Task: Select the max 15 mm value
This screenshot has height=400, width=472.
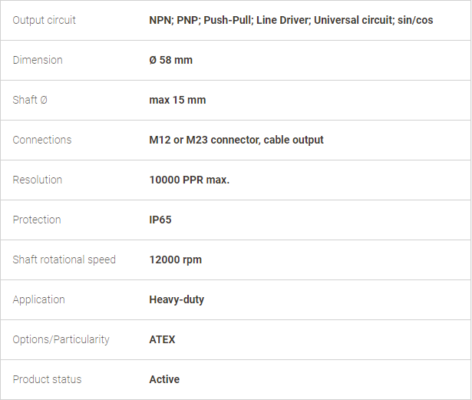Action: [x=177, y=100]
